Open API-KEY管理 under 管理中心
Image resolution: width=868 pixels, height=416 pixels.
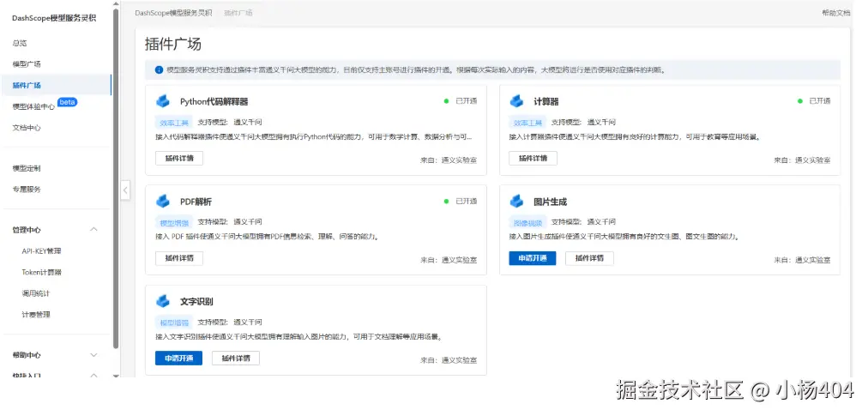(41, 251)
